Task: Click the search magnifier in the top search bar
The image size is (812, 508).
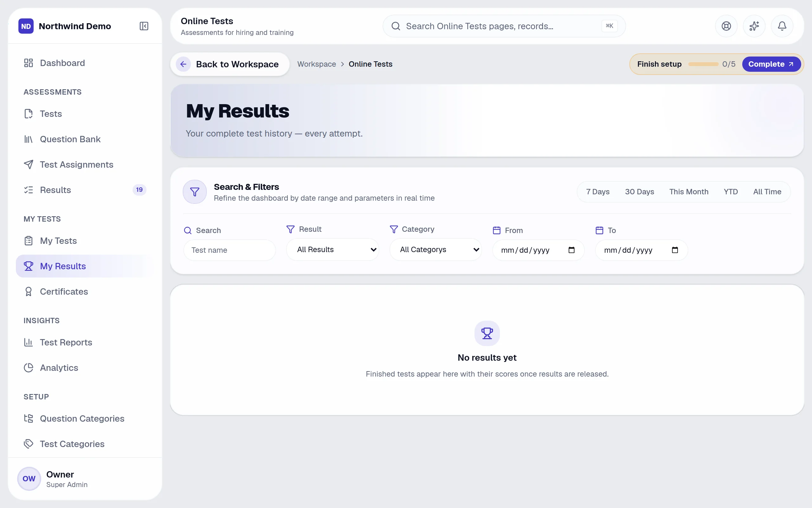Action: click(396, 26)
